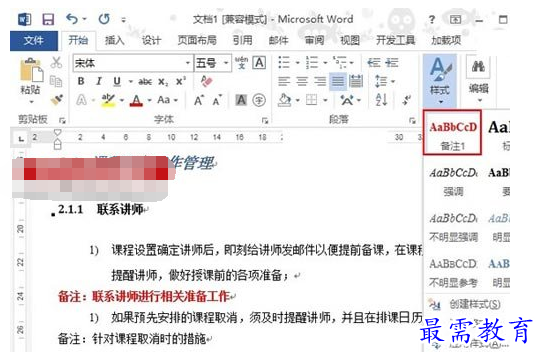Activate the Format Painter brush
541x362 pixels.
point(57,99)
